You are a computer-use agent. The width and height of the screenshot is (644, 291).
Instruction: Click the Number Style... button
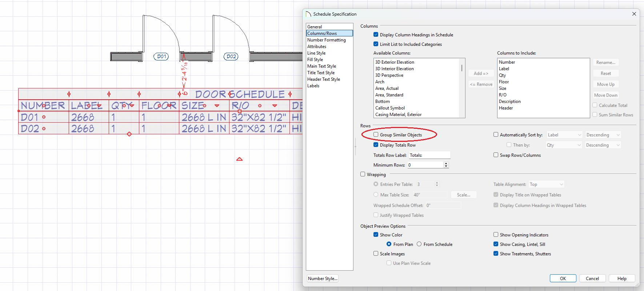(323, 279)
